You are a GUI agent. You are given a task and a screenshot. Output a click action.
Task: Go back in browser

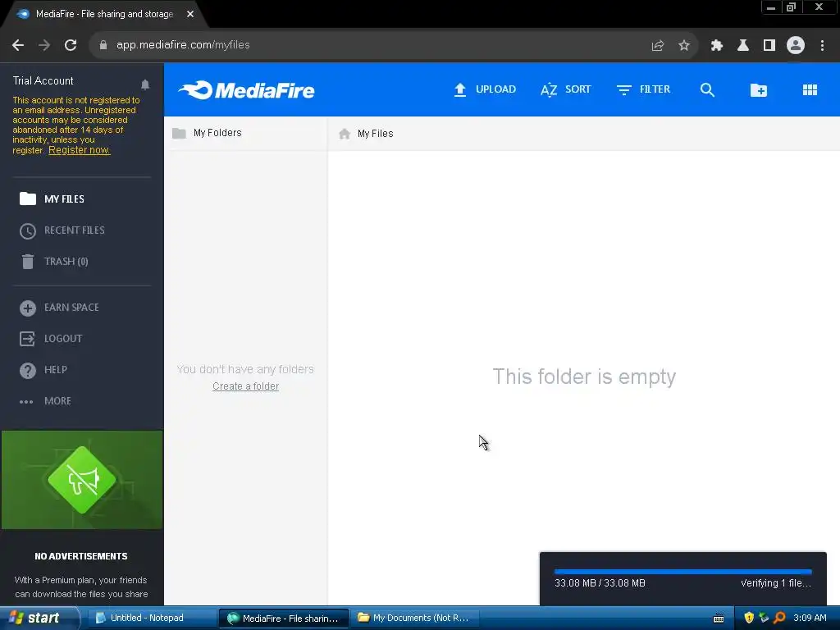18,45
